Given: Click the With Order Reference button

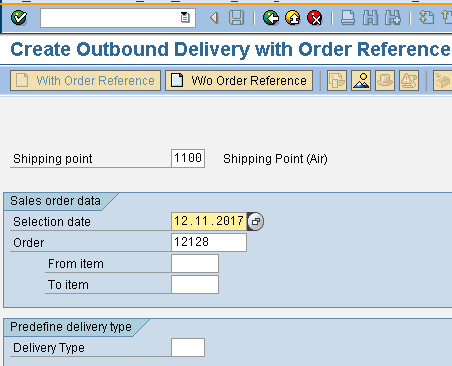Looking at the screenshot, I should [x=85, y=80].
